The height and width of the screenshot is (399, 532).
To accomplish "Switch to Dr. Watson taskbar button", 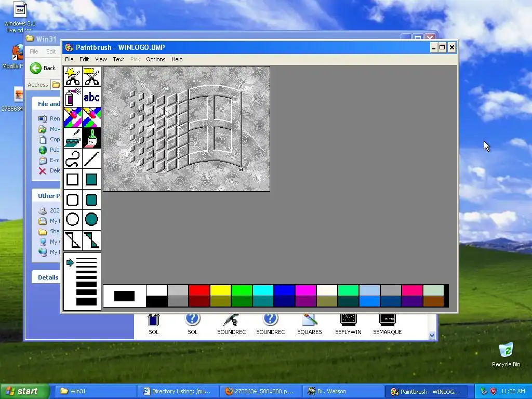I will (344, 392).
